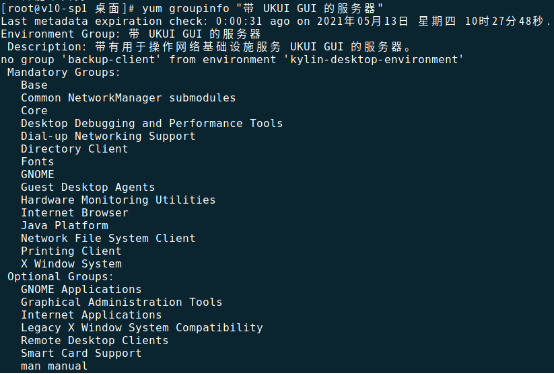
Task: Click the yum groupinfo command text
Action: tap(263, 8)
